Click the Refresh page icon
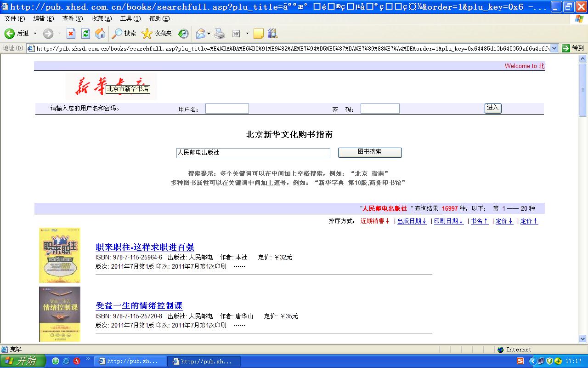 pos(85,34)
